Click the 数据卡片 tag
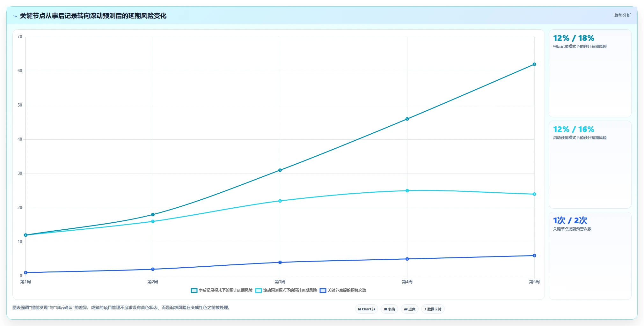Image resolution: width=644 pixels, height=326 pixels. [433, 309]
